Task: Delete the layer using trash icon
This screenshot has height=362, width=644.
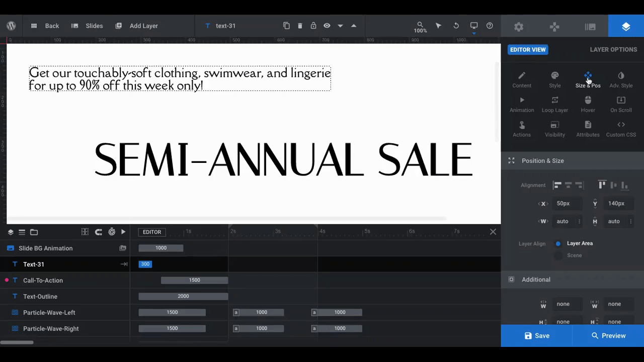Action: tap(300, 26)
